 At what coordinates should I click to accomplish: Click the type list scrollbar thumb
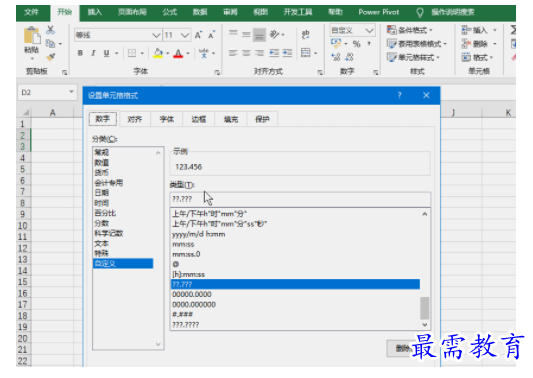click(425, 308)
